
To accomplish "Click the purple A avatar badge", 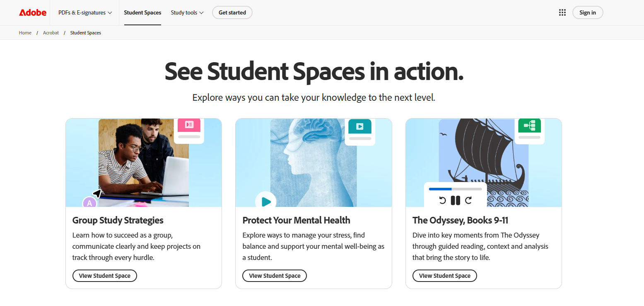I will tap(90, 203).
